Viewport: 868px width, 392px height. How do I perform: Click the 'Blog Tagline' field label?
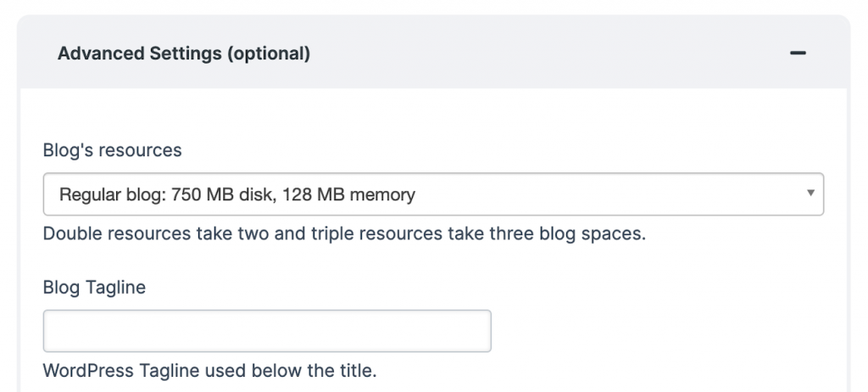click(95, 287)
